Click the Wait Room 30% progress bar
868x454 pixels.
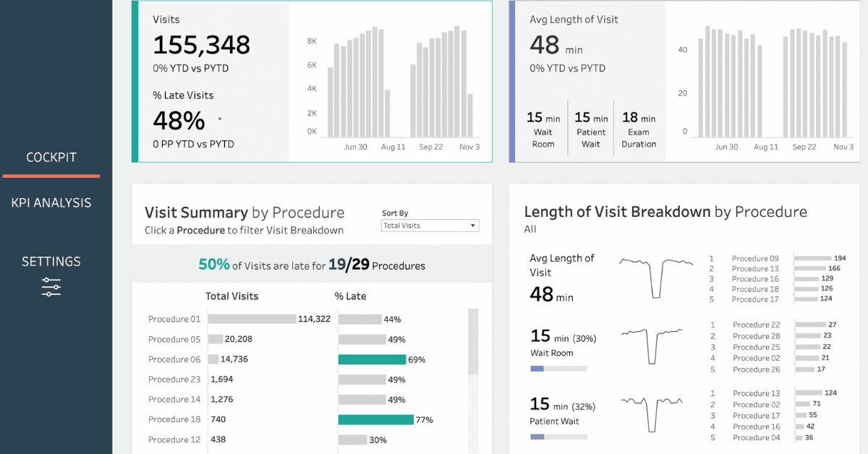[558, 369]
